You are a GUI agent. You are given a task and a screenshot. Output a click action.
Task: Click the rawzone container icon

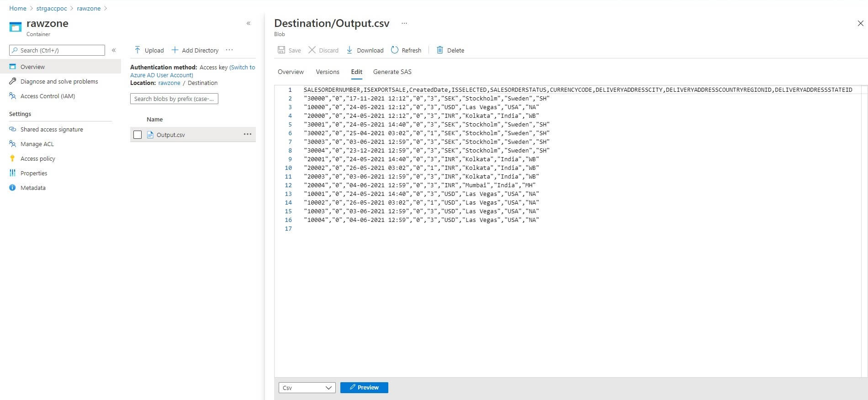point(16,27)
